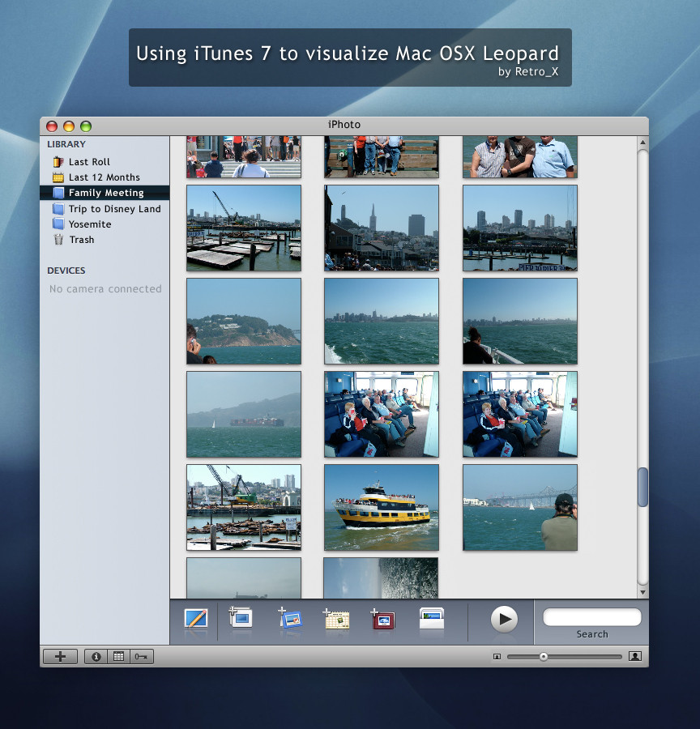The width and height of the screenshot is (700, 729).
Task: Select close-up photo of three people posing
Action: coord(520,156)
